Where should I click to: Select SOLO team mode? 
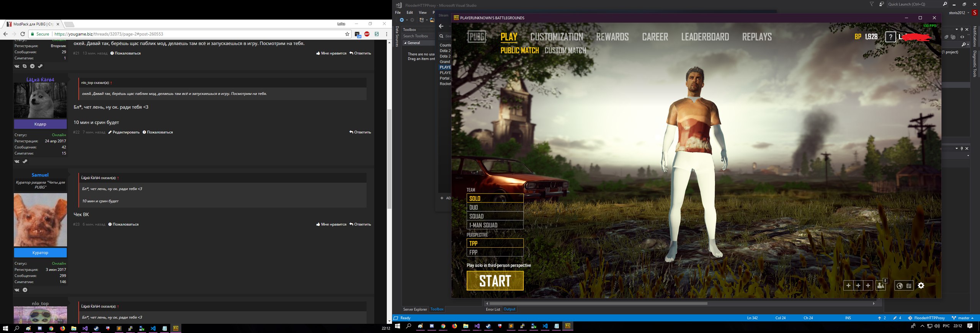tap(495, 198)
